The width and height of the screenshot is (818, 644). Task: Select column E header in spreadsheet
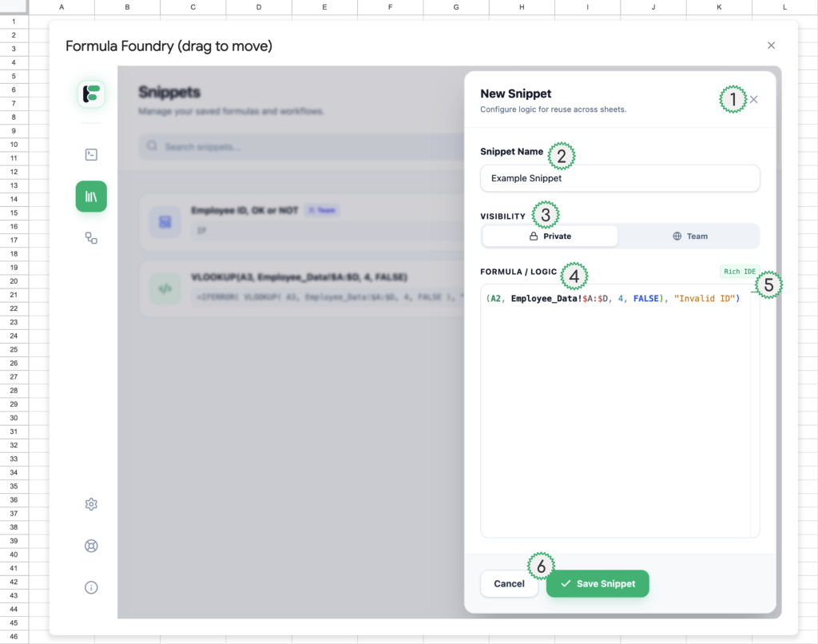click(x=324, y=7)
